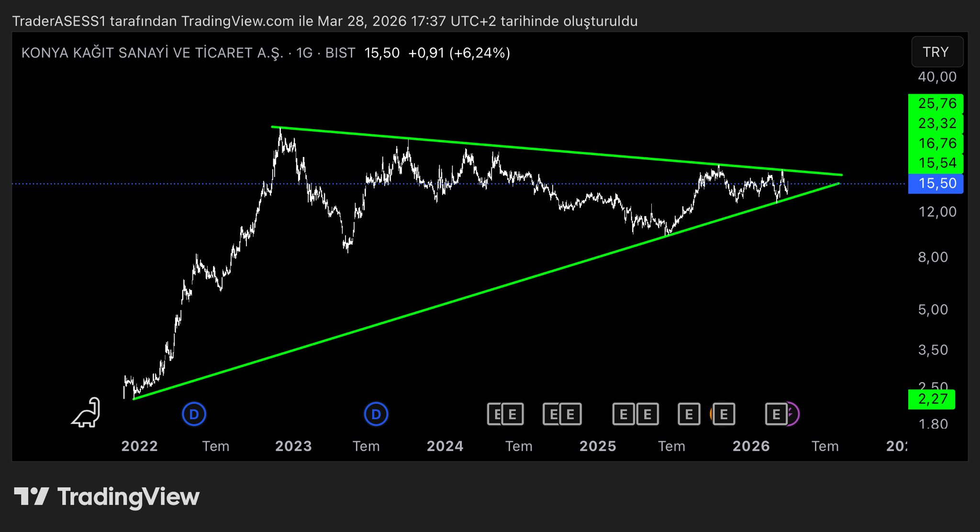
Task: Click the 1G interval in the chart header
Action: pos(304,53)
